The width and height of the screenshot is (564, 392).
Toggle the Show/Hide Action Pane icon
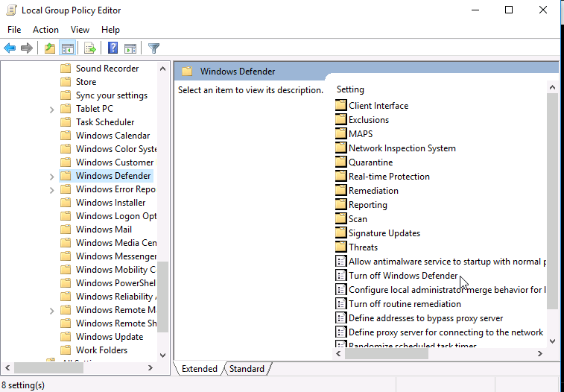(x=130, y=48)
